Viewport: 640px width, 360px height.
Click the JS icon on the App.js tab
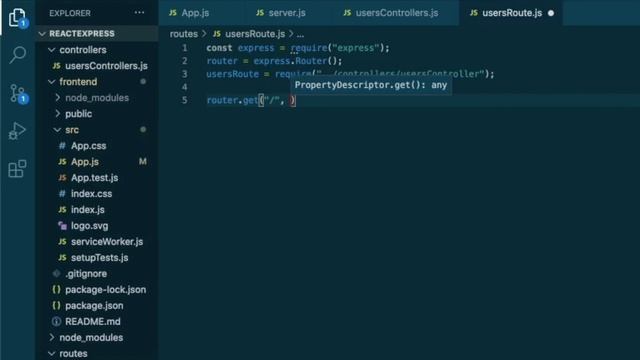173,13
